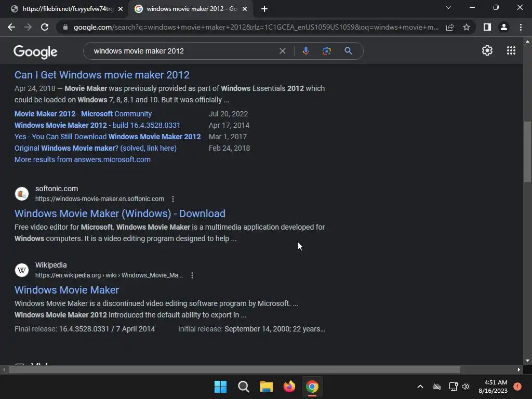This screenshot has height=399, width=532.
Task: Close the filebin.net tab
Action: tap(121, 9)
